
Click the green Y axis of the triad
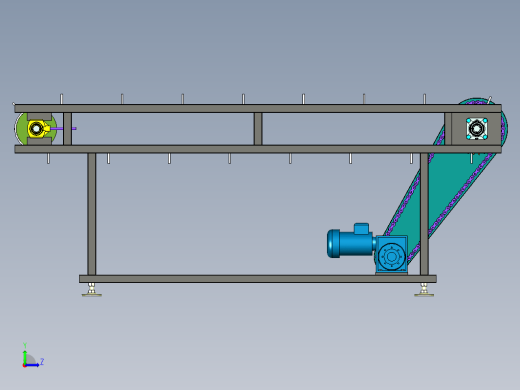pos(25,356)
